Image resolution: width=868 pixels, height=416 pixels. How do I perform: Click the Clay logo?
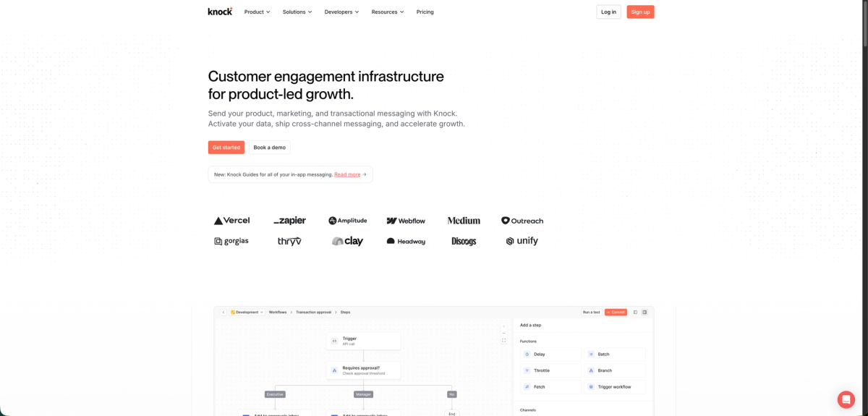pyautogui.click(x=348, y=241)
